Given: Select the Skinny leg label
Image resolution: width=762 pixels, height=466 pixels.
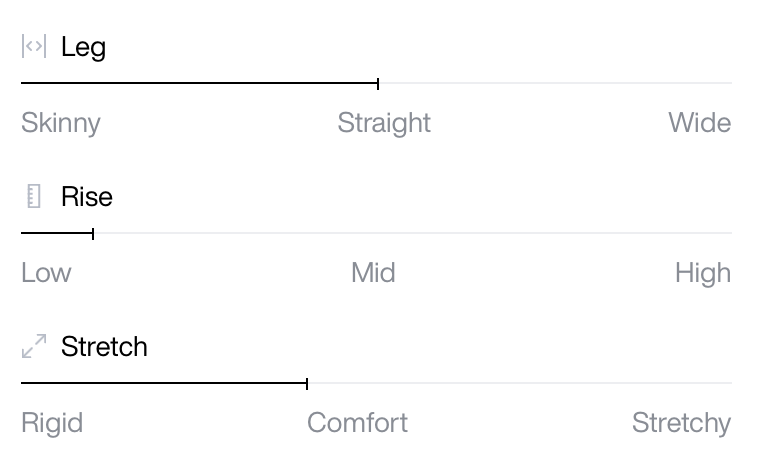Looking at the screenshot, I should pyautogui.click(x=61, y=123).
